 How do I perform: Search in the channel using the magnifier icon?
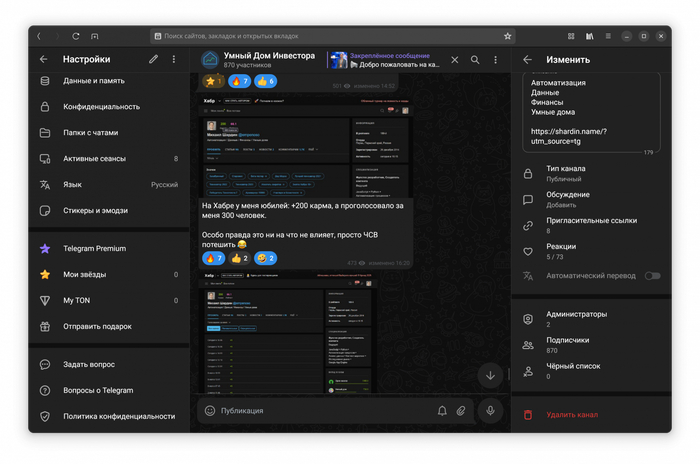coord(475,60)
